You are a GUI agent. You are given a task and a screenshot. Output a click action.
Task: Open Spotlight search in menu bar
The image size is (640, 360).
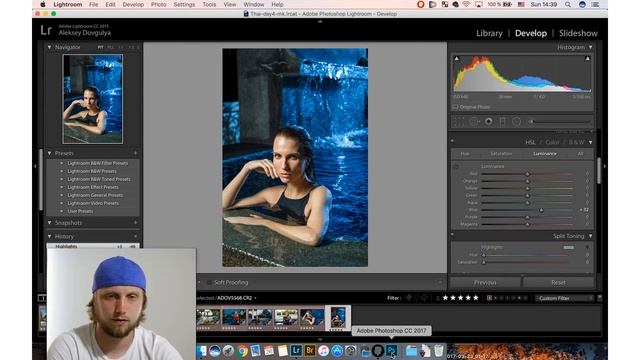(x=568, y=4)
